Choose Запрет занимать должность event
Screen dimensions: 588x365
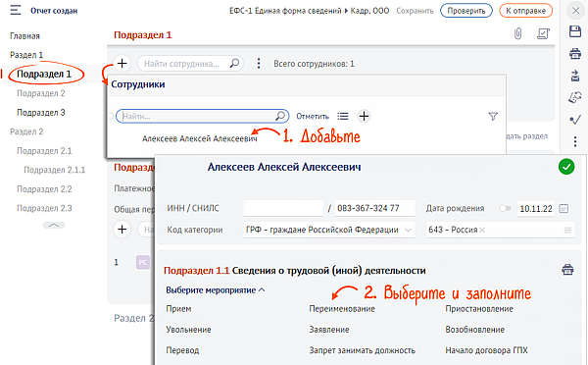[x=363, y=350]
